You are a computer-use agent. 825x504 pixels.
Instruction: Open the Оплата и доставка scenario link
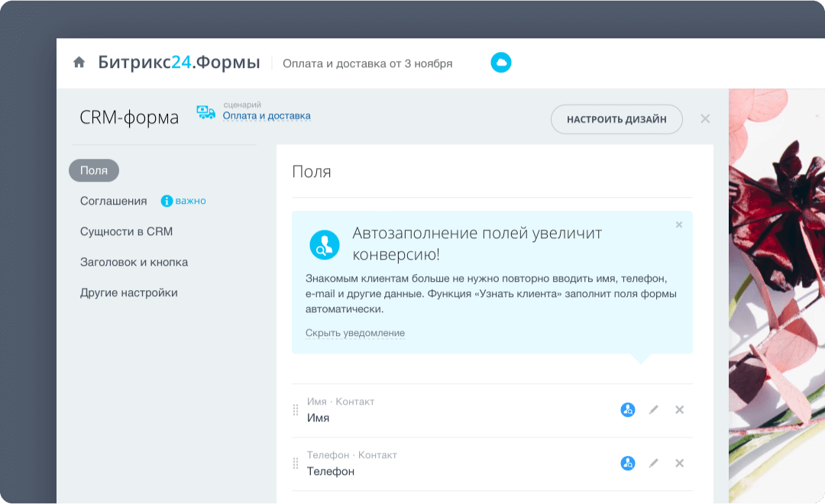point(267,116)
